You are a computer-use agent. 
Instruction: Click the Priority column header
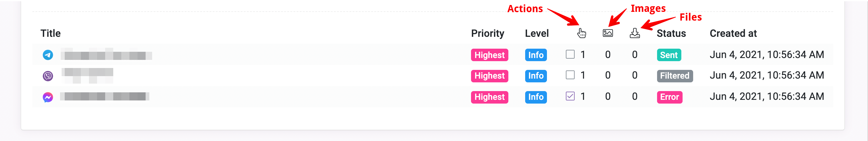tap(487, 33)
